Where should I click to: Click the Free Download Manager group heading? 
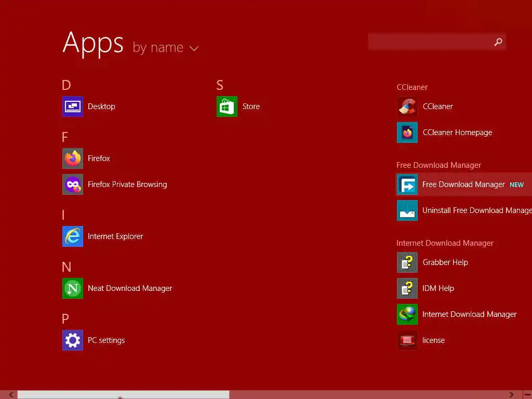point(438,165)
